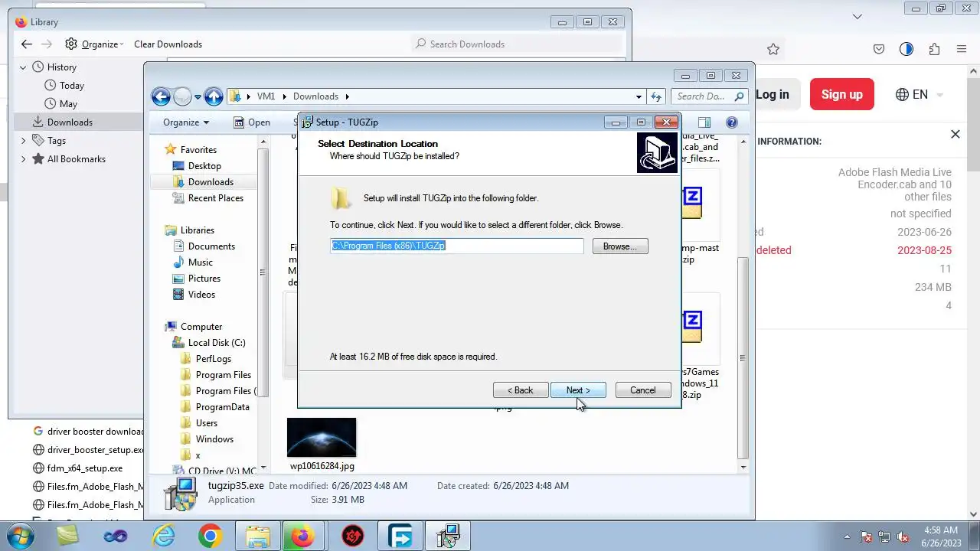Image resolution: width=980 pixels, height=551 pixels.
Task: Click the half-circle dark mode extension icon
Action: [x=906, y=49]
